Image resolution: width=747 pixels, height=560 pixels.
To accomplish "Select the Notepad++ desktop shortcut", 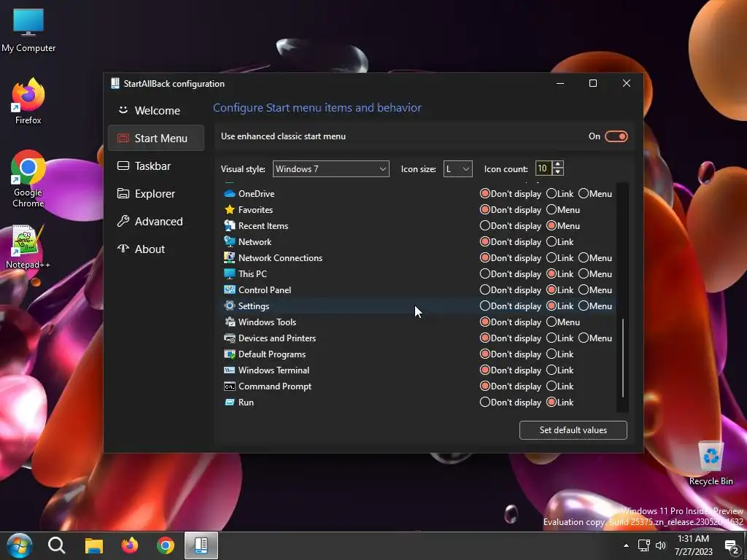I will tap(28, 246).
